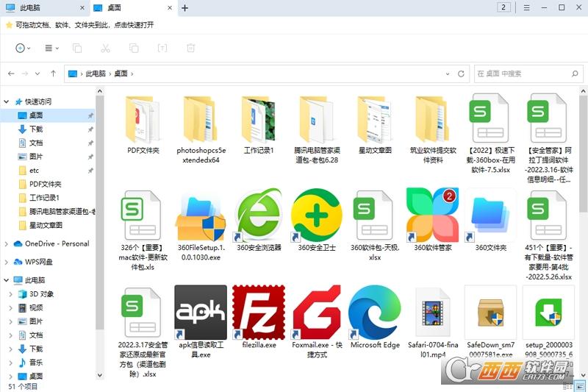Close the 此电脑 tab

coord(82,7)
